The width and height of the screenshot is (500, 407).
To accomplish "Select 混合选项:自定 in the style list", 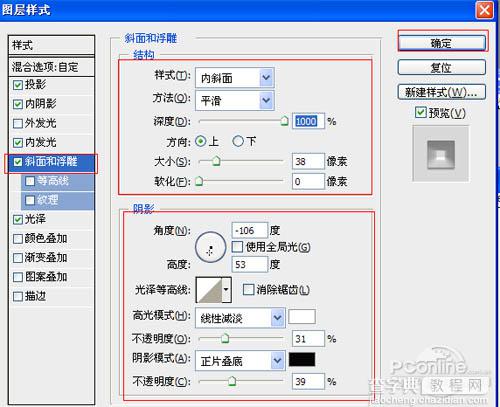I will pos(52,67).
